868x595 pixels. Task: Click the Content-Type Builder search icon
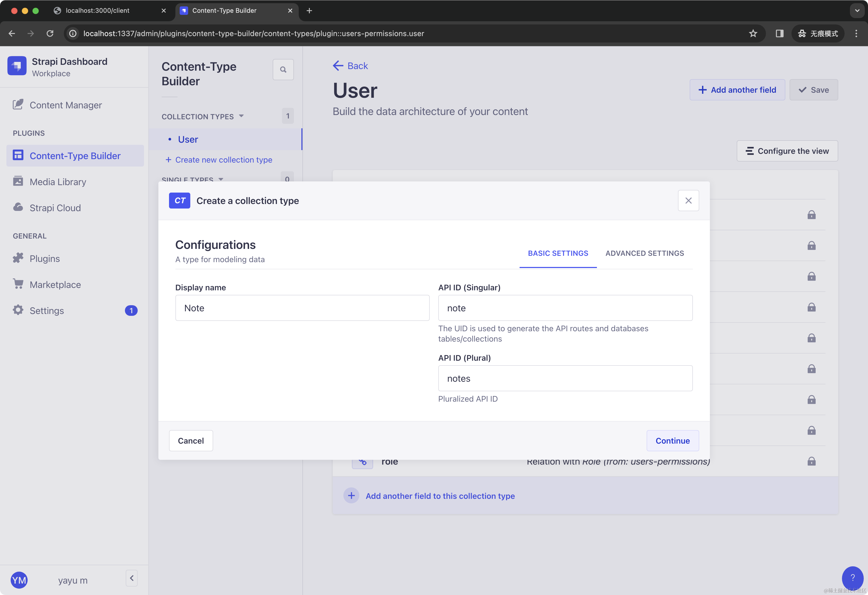[x=283, y=70]
